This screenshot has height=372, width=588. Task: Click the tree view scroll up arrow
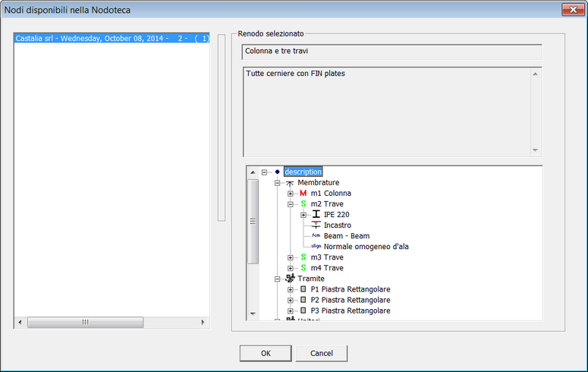[x=253, y=172]
